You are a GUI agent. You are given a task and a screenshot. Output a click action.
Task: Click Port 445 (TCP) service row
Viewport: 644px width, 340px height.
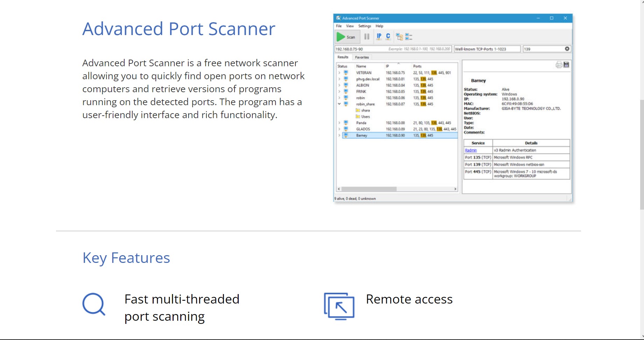pyautogui.click(x=517, y=174)
